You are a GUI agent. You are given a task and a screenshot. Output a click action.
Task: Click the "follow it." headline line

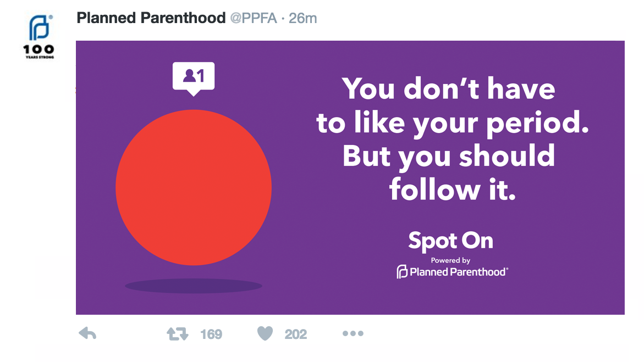coord(452,190)
